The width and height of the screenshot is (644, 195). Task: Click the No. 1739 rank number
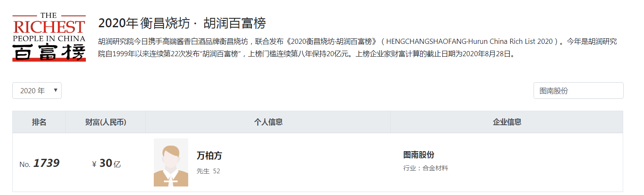coord(39,163)
